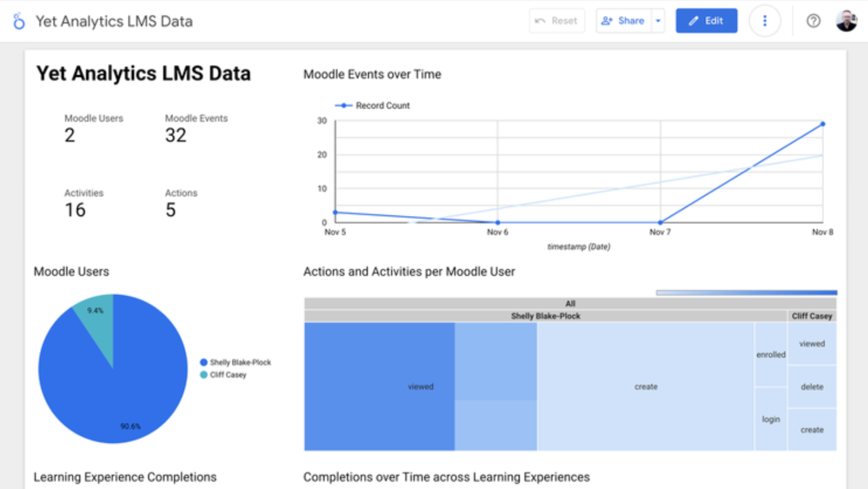Click the zoom slider above the treemap
The image size is (868, 489).
(x=746, y=292)
